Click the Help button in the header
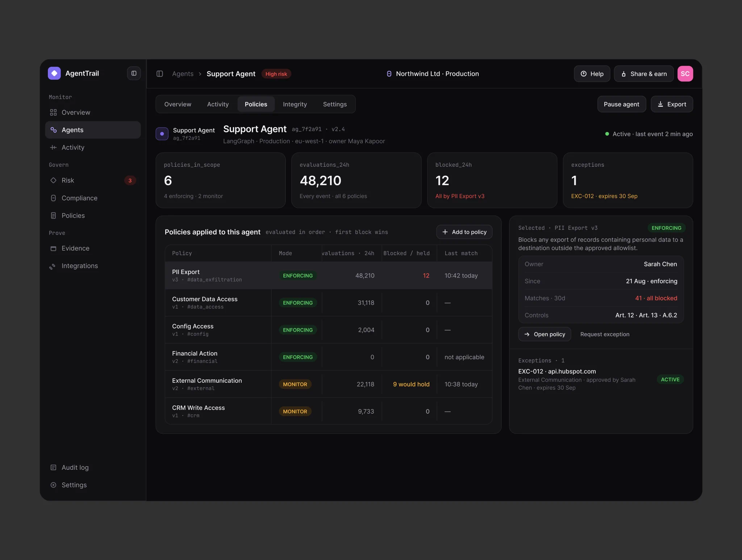The image size is (742, 560). (x=592, y=74)
